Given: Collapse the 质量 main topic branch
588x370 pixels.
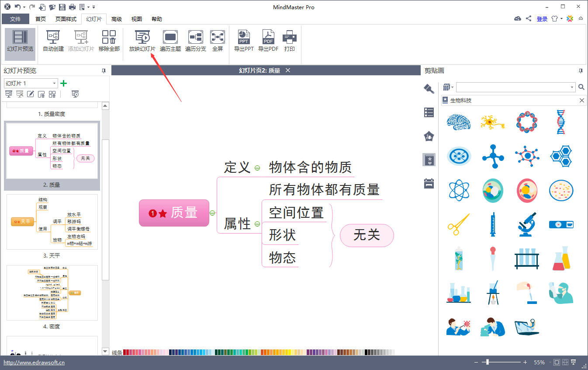Looking at the screenshot, I should point(212,213).
